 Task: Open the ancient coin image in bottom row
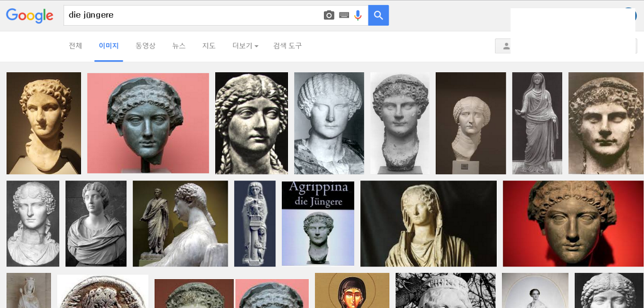tap(103, 292)
